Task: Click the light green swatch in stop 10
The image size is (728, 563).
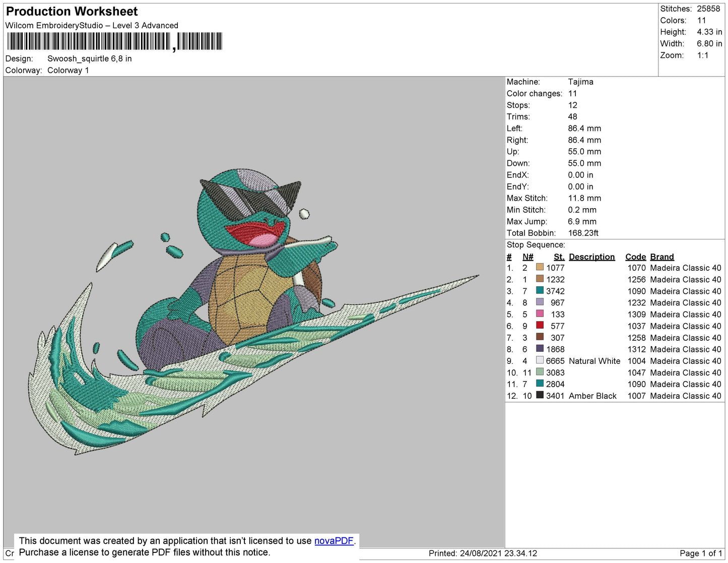Action: tap(540, 372)
